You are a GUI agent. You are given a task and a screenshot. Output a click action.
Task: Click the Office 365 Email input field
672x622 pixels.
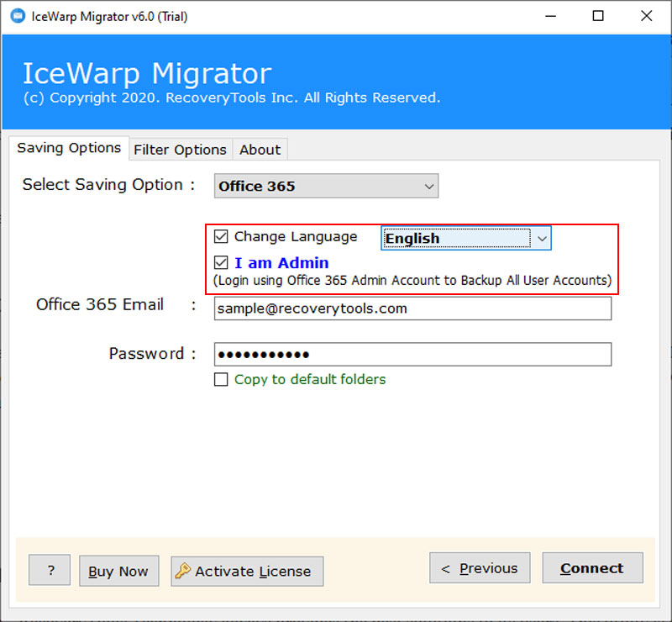click(x=412, y=308)
